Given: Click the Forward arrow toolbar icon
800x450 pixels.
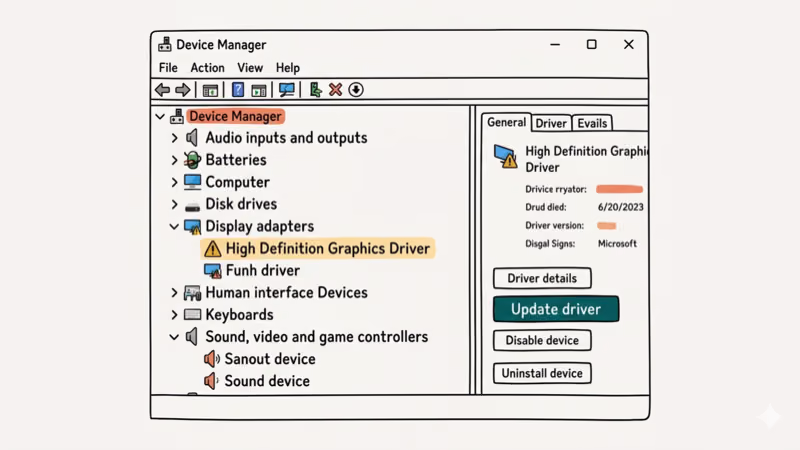Looking at the screenshot, I should click(183, 90).
